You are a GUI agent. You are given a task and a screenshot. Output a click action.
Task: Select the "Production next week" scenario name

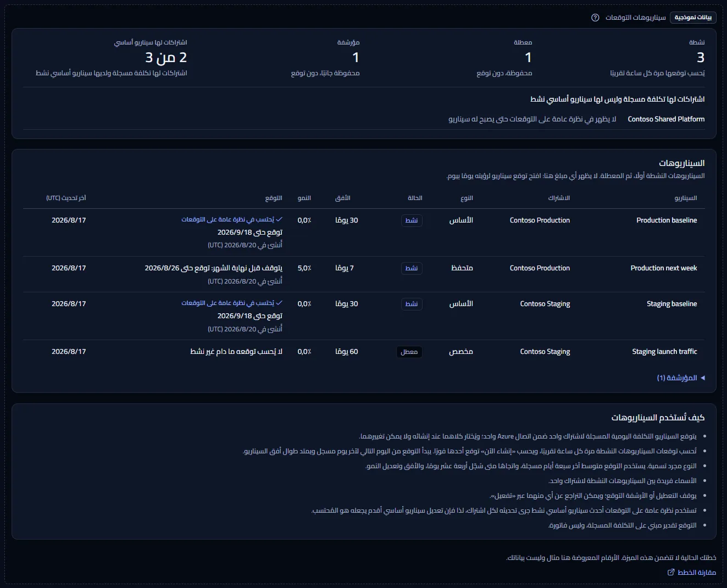point(664,268)
